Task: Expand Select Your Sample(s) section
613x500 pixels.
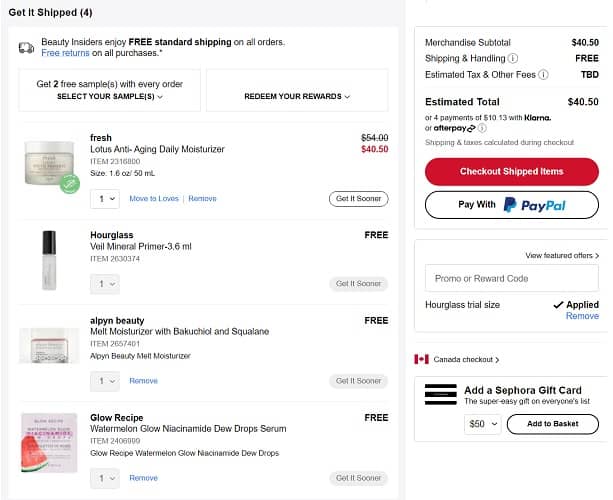Action: (110, 97)
